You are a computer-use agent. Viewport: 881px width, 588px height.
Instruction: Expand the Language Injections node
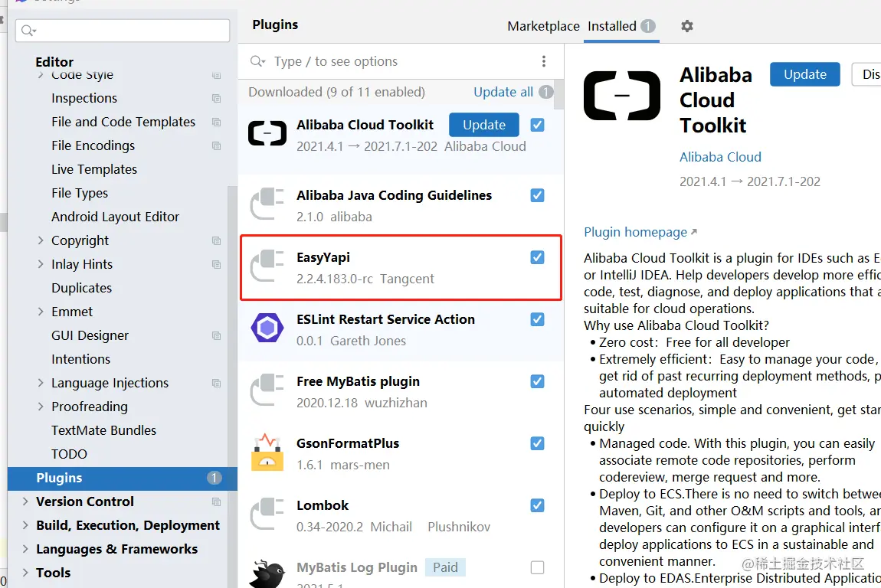coord(41,383)
